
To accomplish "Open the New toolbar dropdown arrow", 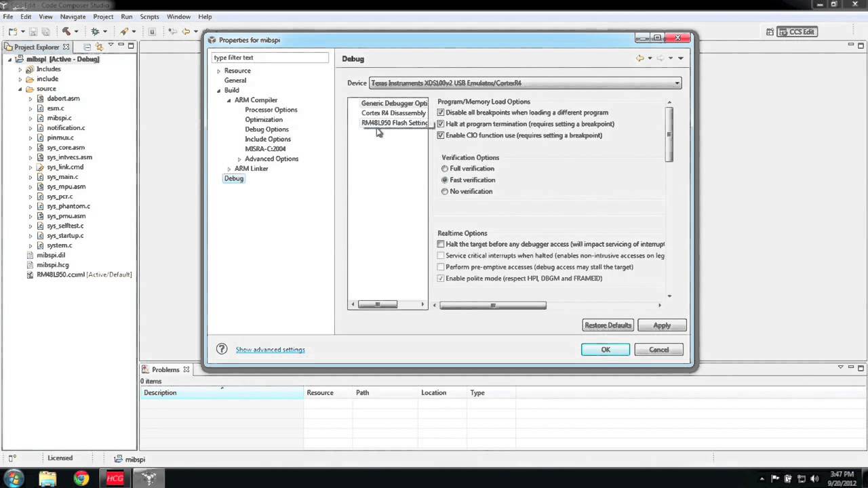I will [x=22, y=32].
